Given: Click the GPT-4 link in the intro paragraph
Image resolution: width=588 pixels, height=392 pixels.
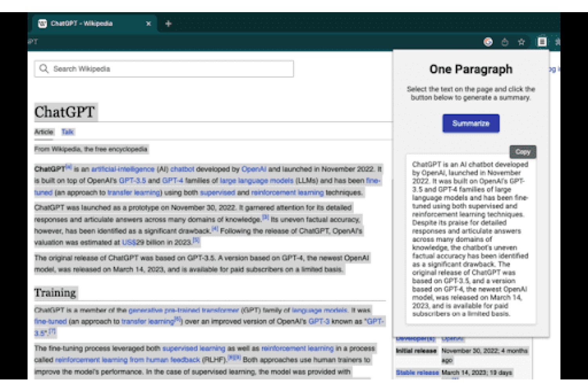Looking at the screenshot, I should [173, 181].
